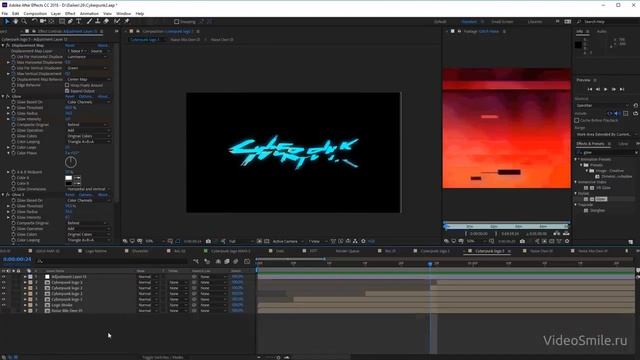Screen dimensions: 640x360
Task: Click the timeline current time 0:00:00:24 field
Action: [x=17, y=259]
